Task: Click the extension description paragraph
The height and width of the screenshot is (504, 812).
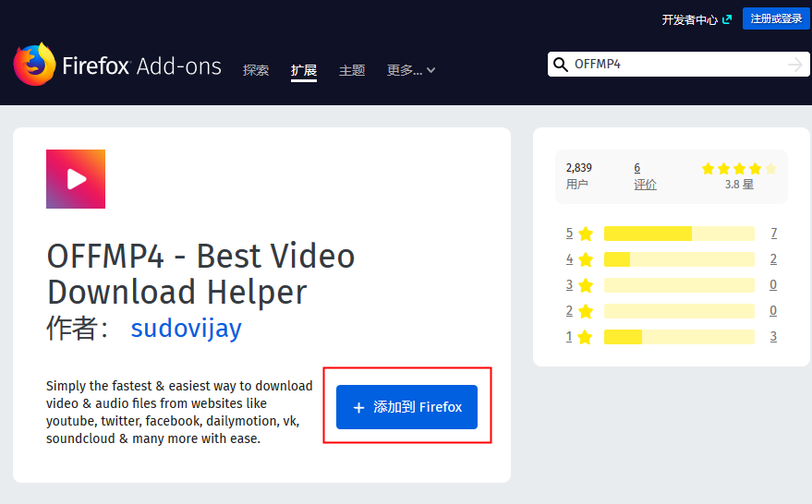Action: click(x=179, y=413)
